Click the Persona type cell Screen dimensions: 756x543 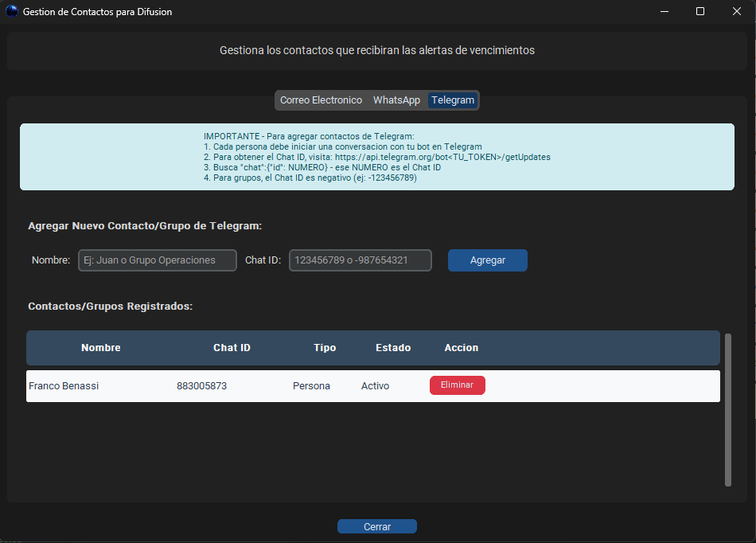pyautogui.click(x=311, y=386)
